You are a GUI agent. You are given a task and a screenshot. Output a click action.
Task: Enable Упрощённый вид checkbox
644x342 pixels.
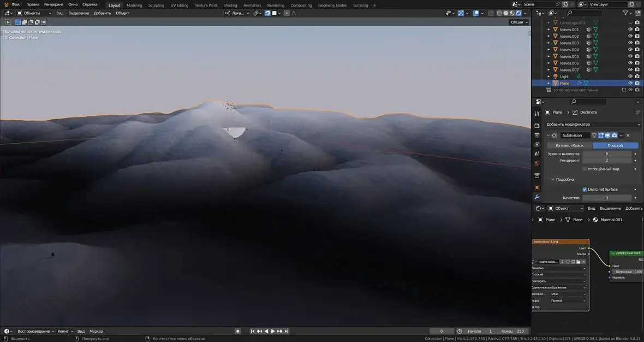click(x=585, y=169)
